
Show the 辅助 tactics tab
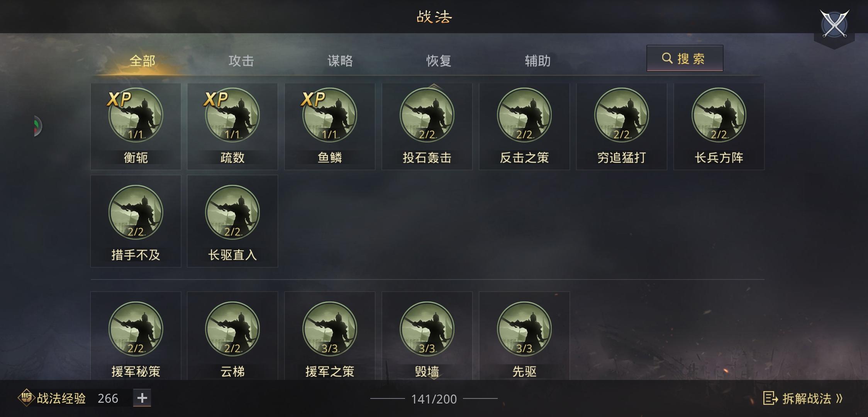coord(537,61)
